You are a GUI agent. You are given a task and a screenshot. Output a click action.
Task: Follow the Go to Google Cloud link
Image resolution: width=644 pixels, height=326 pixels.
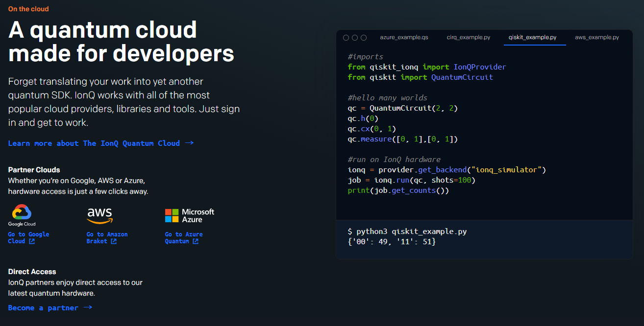click(x=28, y=238)
